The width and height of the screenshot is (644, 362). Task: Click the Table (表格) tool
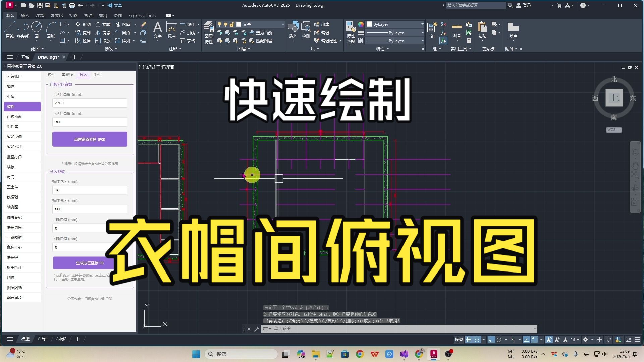coord(187,41)
